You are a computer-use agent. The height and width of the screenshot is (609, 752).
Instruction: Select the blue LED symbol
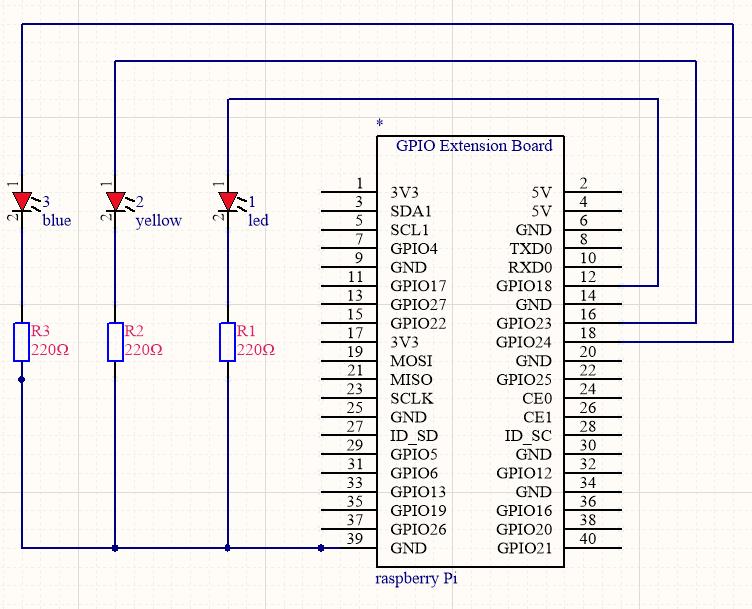22,201
